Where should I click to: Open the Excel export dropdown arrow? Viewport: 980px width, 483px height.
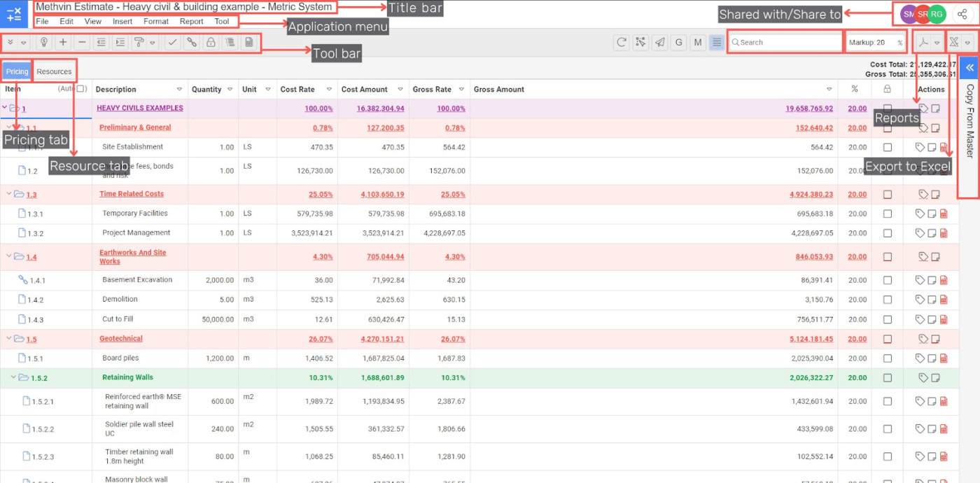[967, 42]
